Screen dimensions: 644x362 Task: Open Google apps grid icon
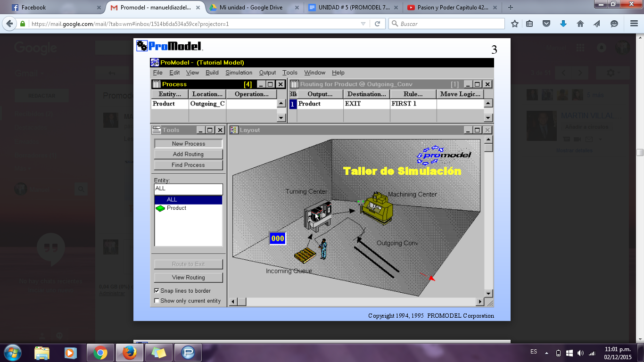(580, 48)
